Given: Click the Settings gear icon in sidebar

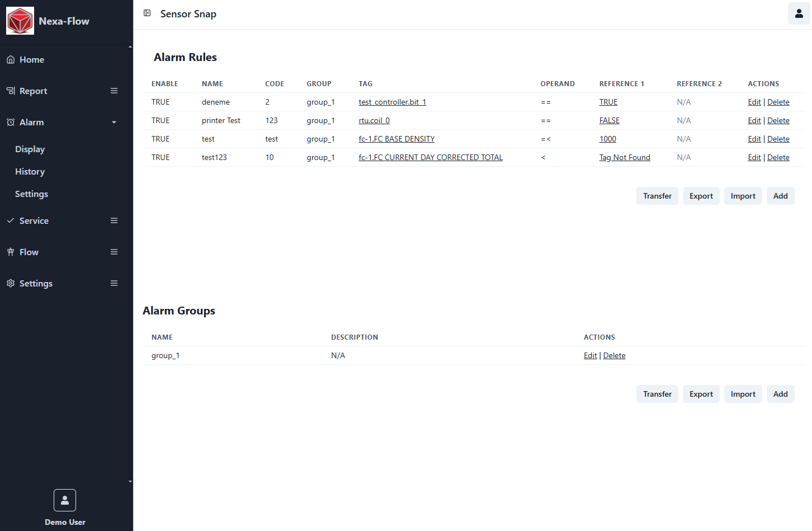Looking at the screenshot, I should tap(11, 283).
